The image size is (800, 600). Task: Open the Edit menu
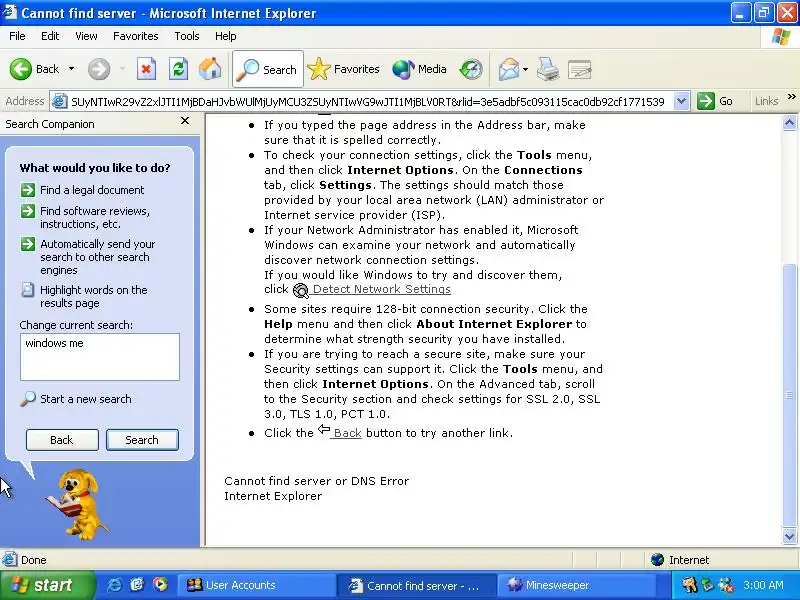pos(50,36)
